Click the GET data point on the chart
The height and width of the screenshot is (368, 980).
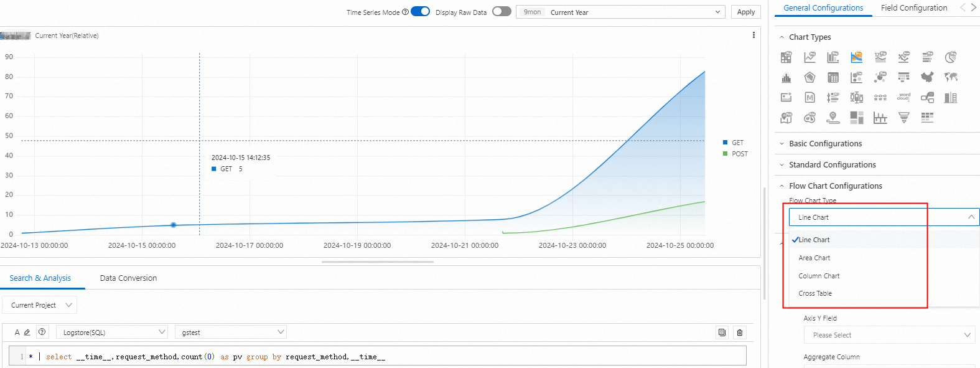pos(174,225)
